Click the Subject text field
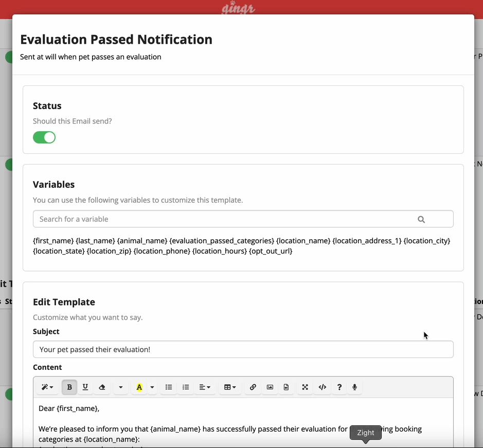This screenshot has height=448, width=483. point(243,349)
